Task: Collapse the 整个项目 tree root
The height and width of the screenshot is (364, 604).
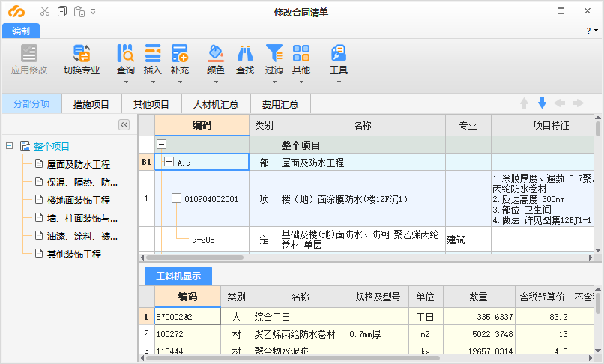Action: point(10,146)
